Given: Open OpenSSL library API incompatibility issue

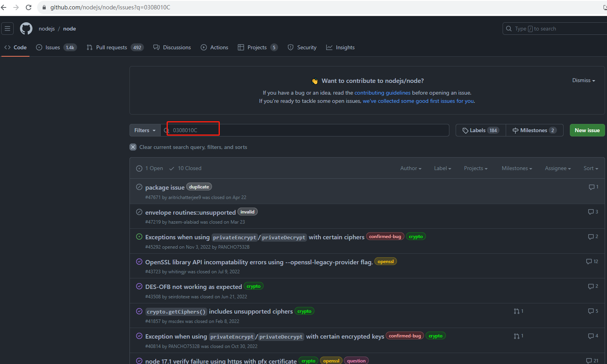Looking at the screenshot, I should point(259,262).
